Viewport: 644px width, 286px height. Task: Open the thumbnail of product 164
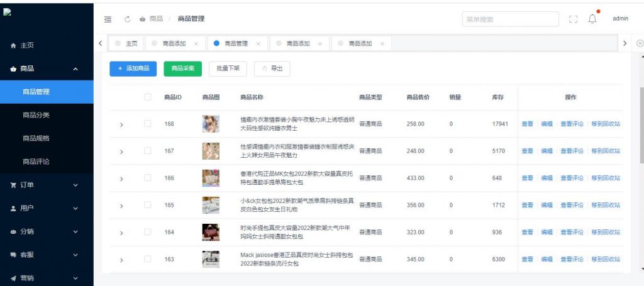pos(211,232)
